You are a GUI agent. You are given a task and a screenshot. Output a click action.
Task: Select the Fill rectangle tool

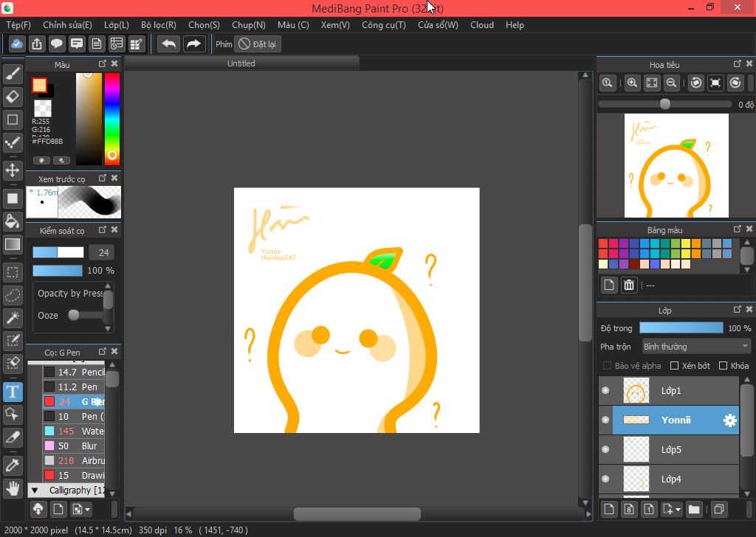tap(13, 198)
